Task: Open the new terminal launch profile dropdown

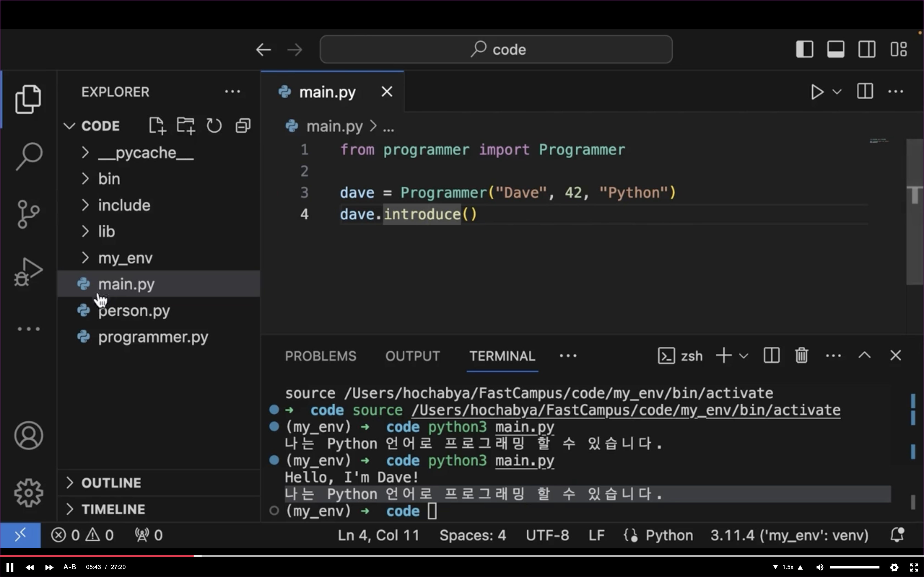Action: (x=743, y=356)
